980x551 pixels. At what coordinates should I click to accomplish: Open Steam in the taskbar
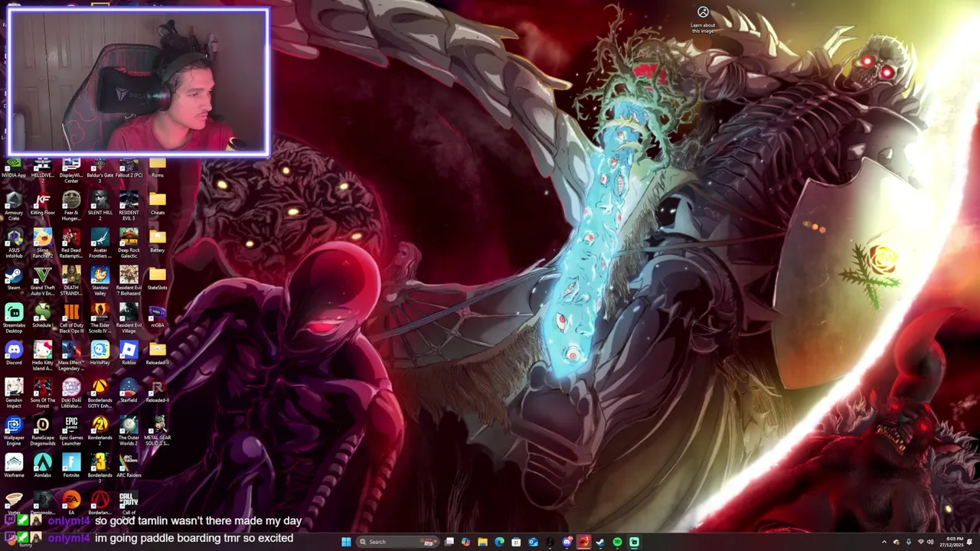(x=600, y=542)
